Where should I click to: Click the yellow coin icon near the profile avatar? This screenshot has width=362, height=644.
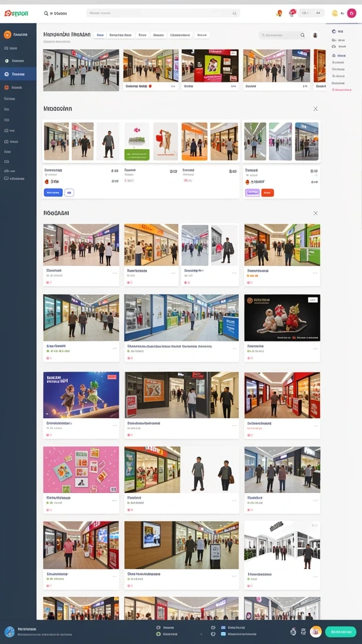pyautogui.click(x=334, y=13)
